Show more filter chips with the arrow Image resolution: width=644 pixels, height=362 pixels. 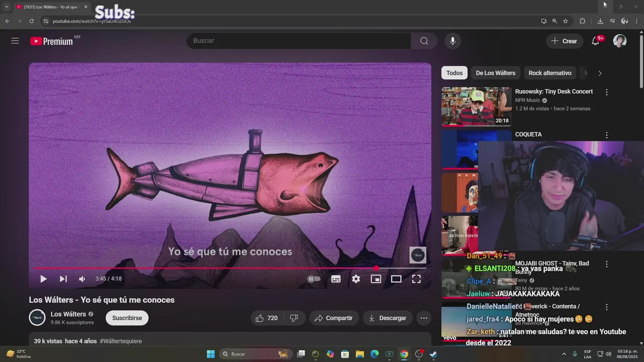pos(600,73)
